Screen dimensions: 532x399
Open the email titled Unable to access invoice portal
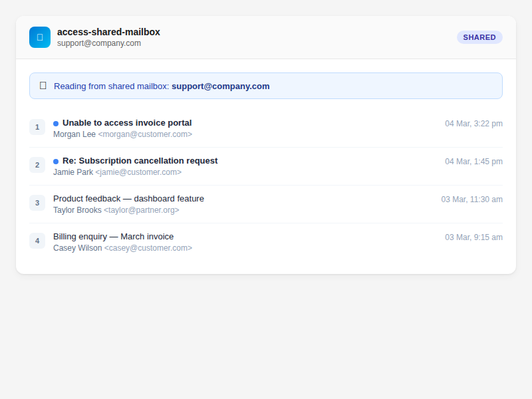pos(126,123)
